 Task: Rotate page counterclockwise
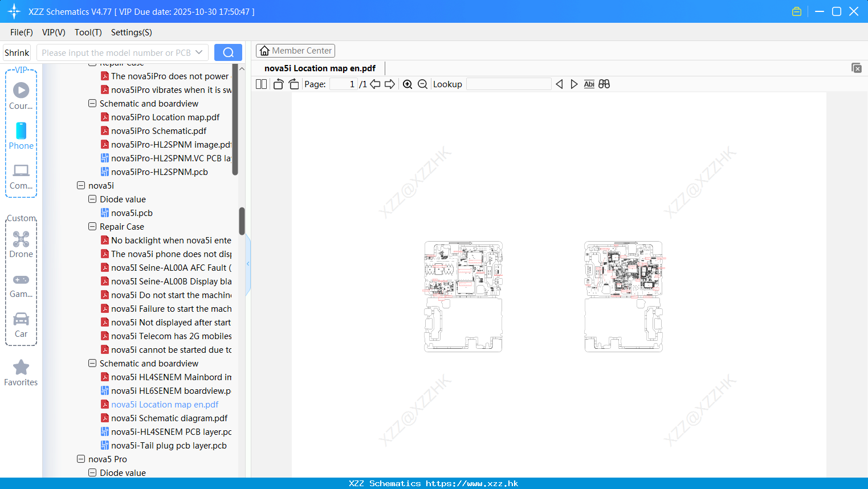point(278,84)
